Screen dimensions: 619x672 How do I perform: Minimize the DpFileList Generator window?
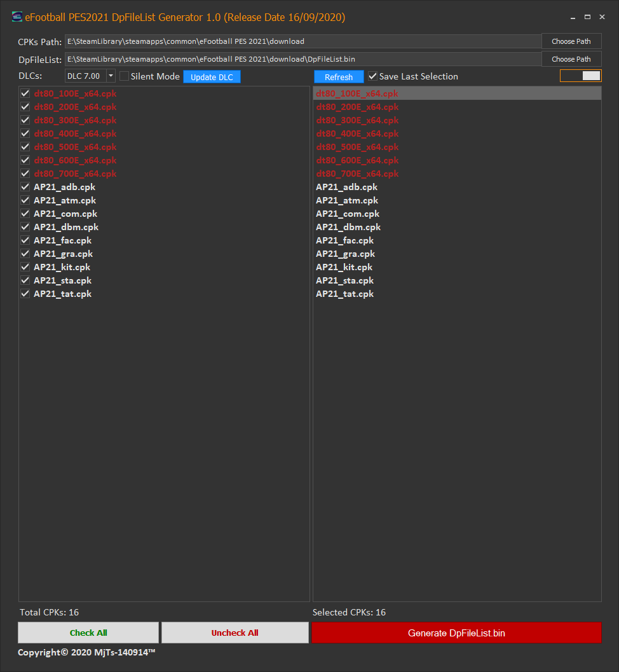[x=573, y=17]
